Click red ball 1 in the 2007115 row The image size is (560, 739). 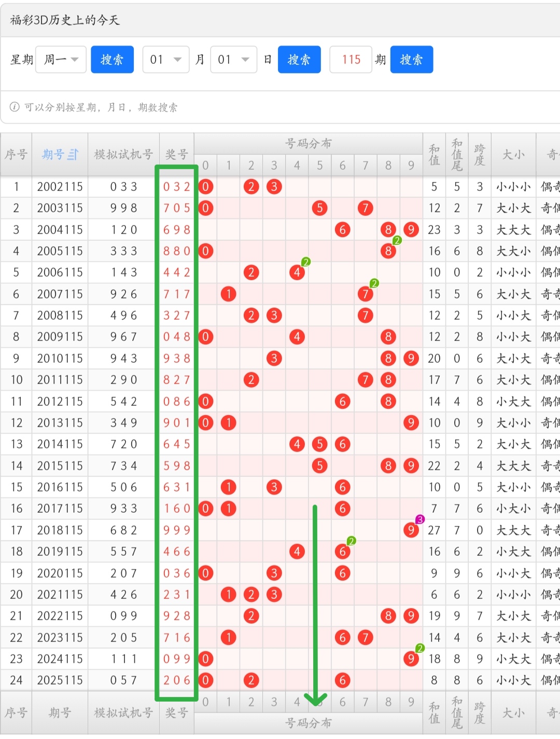229,294
